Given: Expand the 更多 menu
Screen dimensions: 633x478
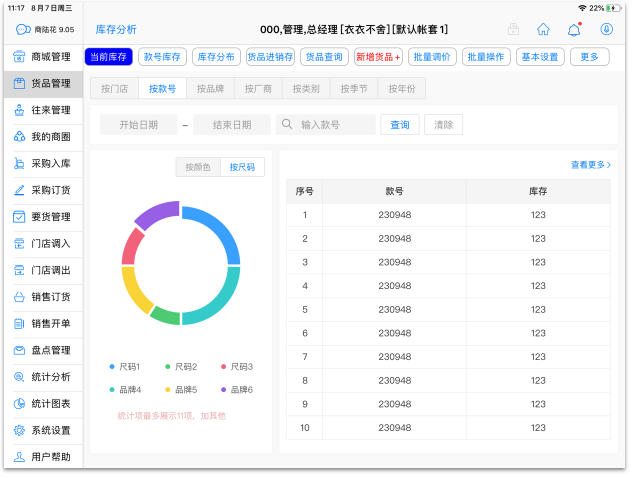Looking at the screenshot, I should click(x=590, y=57).
